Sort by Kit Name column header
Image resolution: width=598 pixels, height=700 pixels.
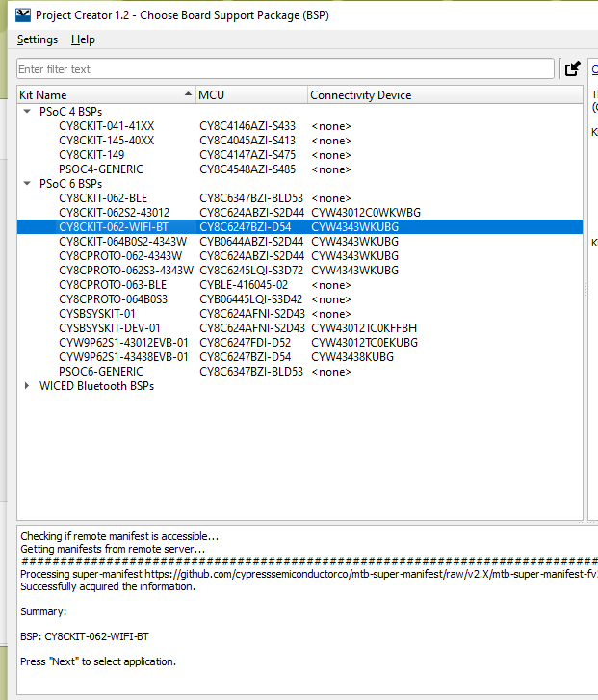(x=106, y=94)
